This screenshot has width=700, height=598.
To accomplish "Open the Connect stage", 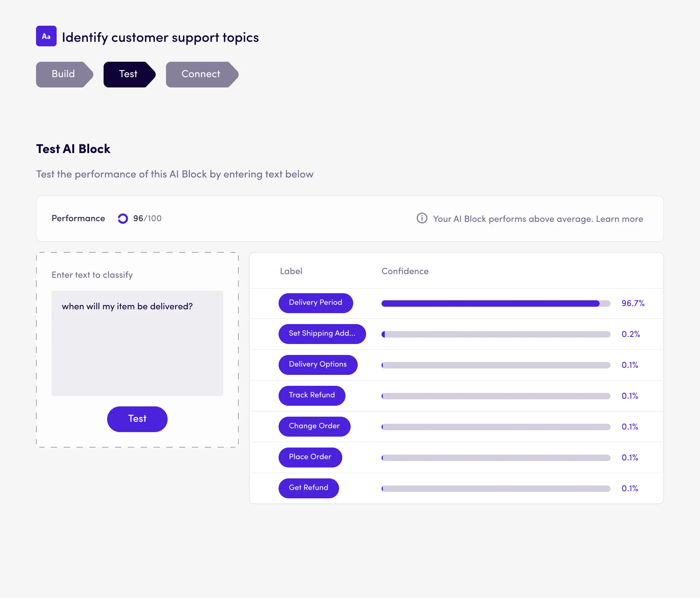I will [x=201, y=74].
